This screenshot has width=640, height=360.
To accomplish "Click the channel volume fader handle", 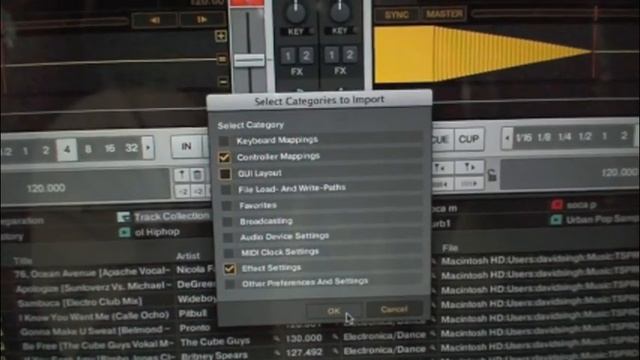I will (x=249, y=61).
